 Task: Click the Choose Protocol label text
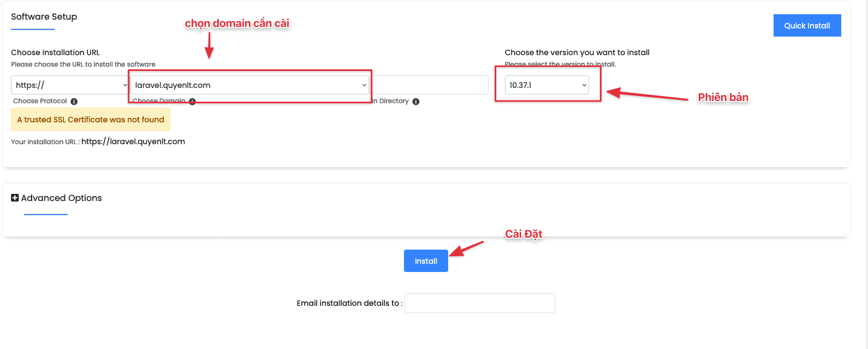pyautogui.click(x=40, y=101)
